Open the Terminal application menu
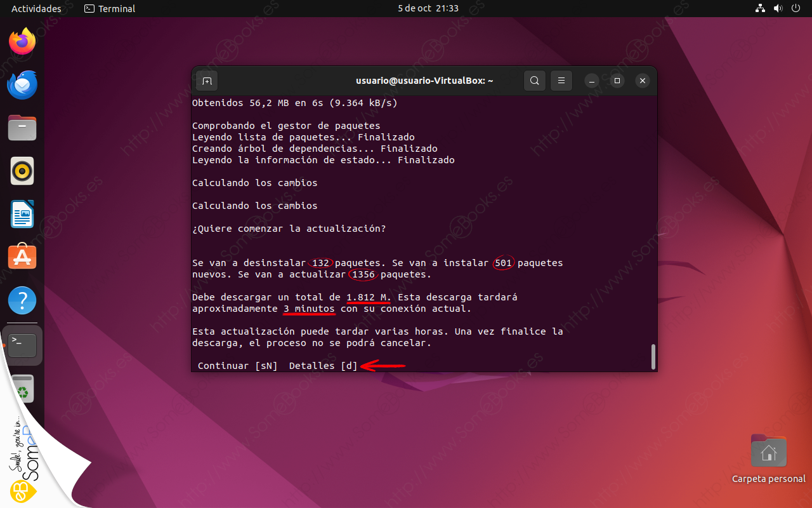Image resolution: width=812 pixels, height=508 pixels. coord(109,8)
